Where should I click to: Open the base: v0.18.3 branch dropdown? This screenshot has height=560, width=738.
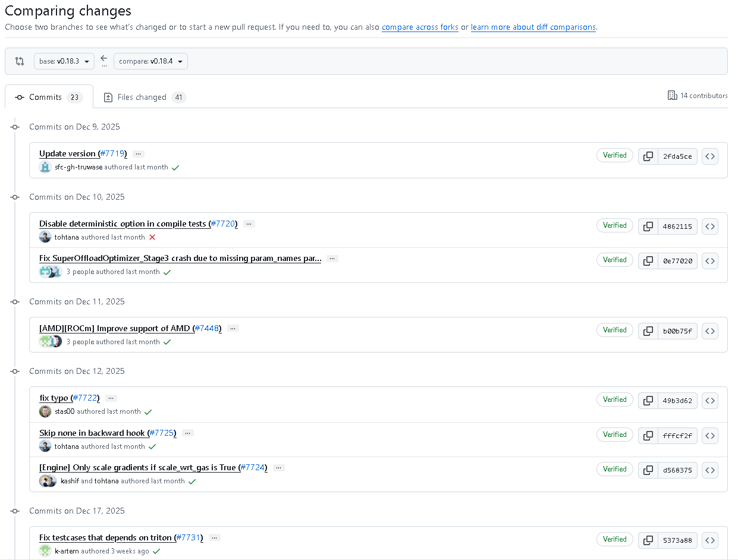click(64, 61)
